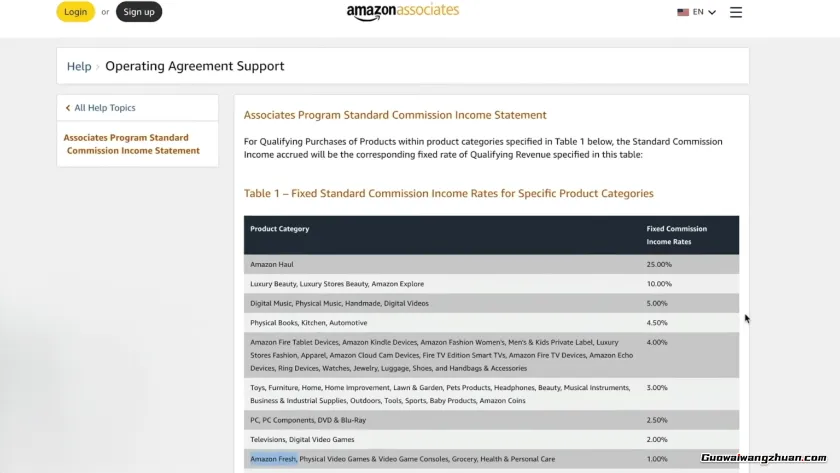Select Associates Program Standard Commission Income Statement sidebar item

[132, 144]
